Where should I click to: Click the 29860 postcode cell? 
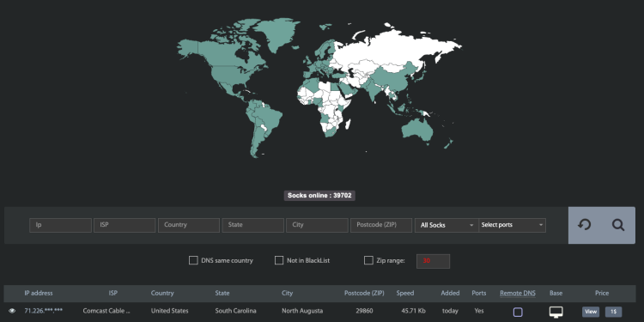point(364,311)
